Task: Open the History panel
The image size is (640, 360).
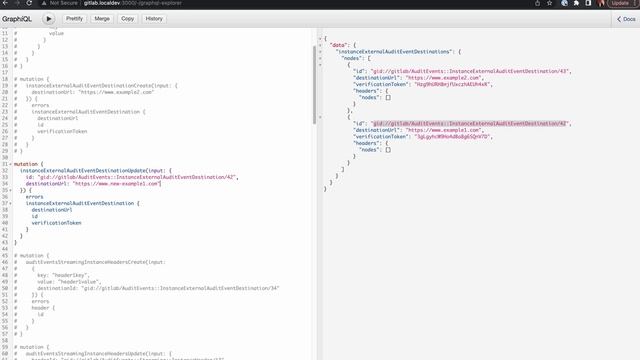Action: tap(154, 19)
